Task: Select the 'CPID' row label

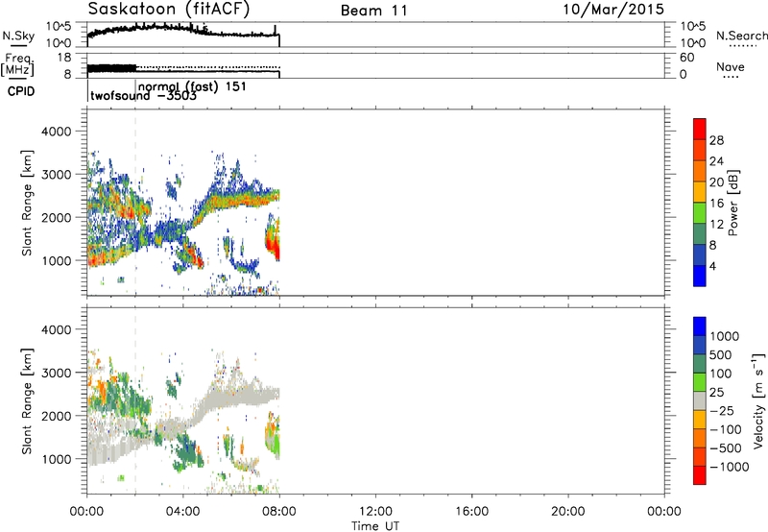Action: 21,91
